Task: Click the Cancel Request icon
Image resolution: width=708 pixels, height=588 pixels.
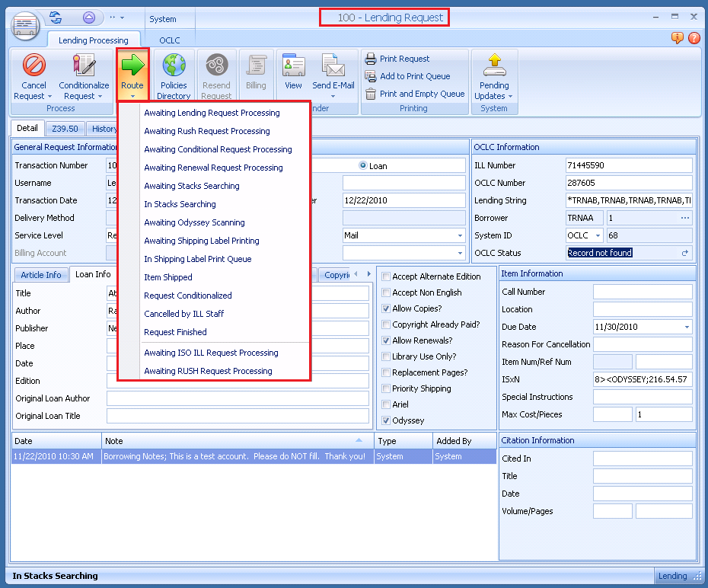Action: pyautogui.click(x=33, y=66)
